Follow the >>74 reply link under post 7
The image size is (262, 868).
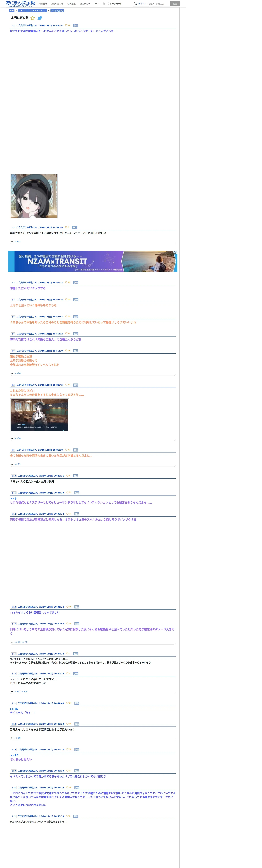[17, 373]
